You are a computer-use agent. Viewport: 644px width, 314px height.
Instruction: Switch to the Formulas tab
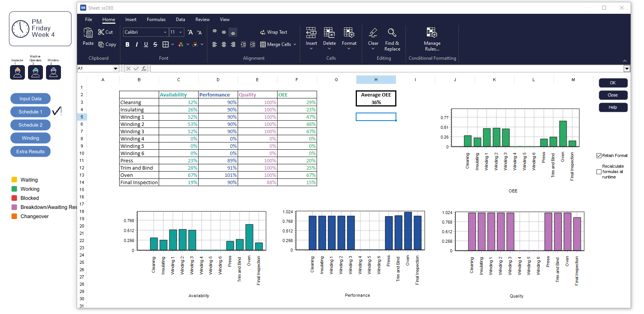click(156, 20)
